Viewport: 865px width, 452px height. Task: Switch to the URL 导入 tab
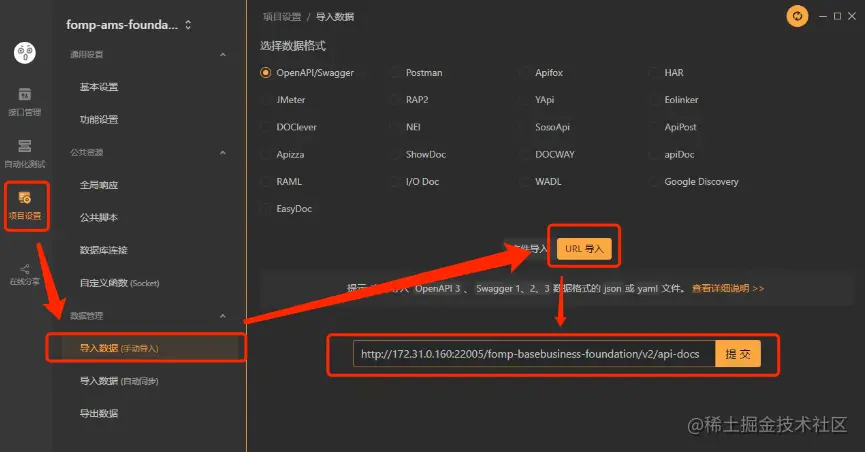coord(584,249)
